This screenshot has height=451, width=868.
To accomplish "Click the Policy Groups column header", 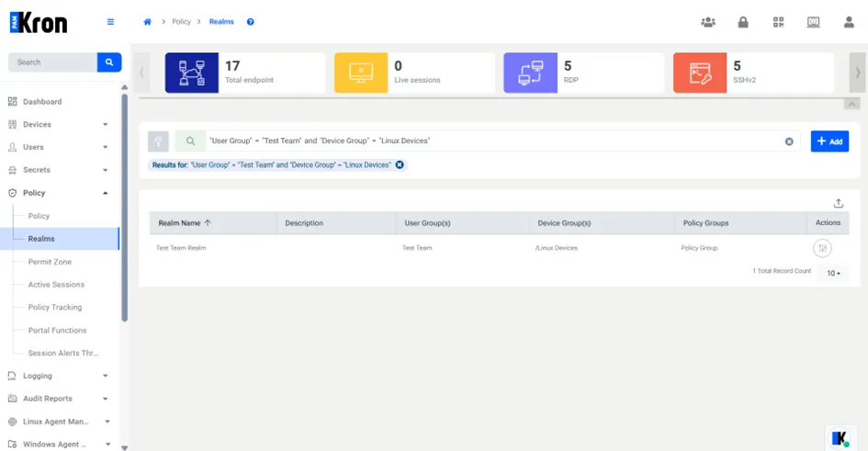I will pos(705,223).
